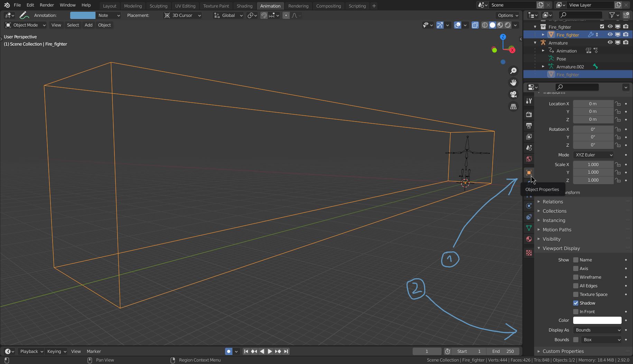Image resolution: width=633 pixels, height=364 pixels.
Task: Toggle X-ray in the viewport header
Action: coord(475,25)
